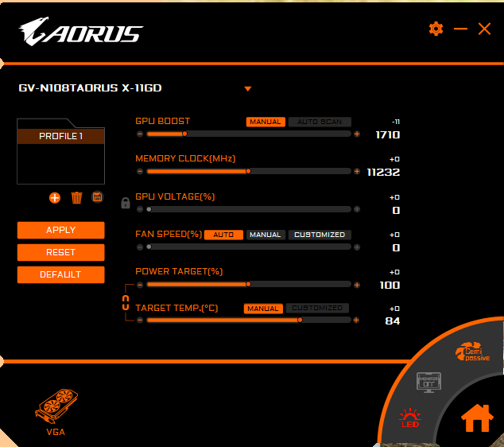Image resolution: width=504 pixels, height=447 pixels.
Task: Click the MEMORY CLOCK(MHz) label
Action: [x=185, y=158]
